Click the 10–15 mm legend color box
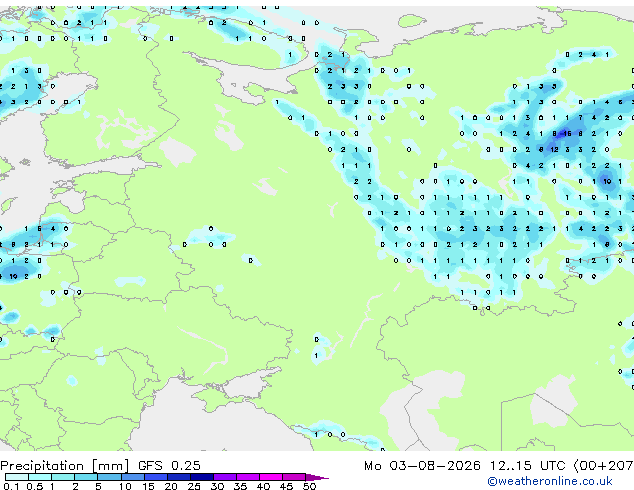 [132, 477]
